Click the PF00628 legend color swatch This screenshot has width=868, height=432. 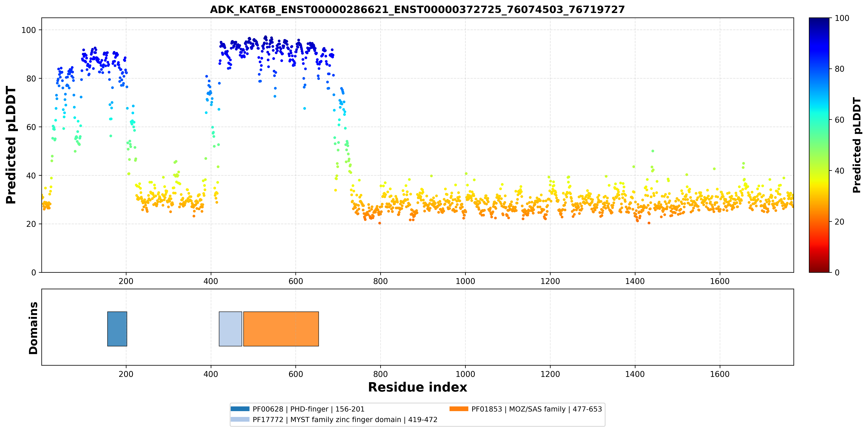click(240, 409)
